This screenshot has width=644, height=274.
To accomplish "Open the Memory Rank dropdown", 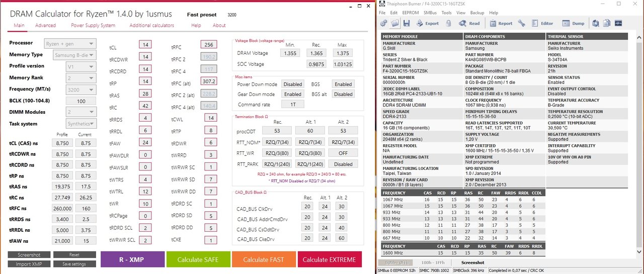I will coord(82,78).
